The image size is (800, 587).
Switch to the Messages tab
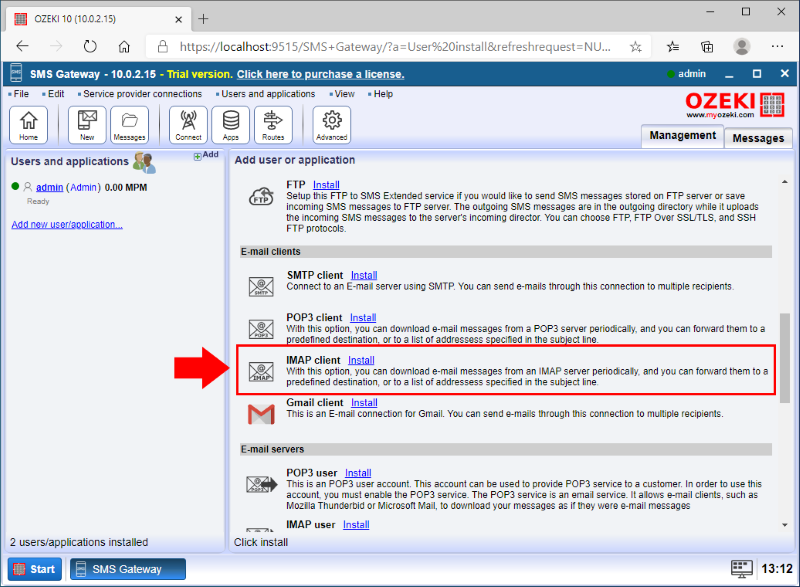coord(758,138)
